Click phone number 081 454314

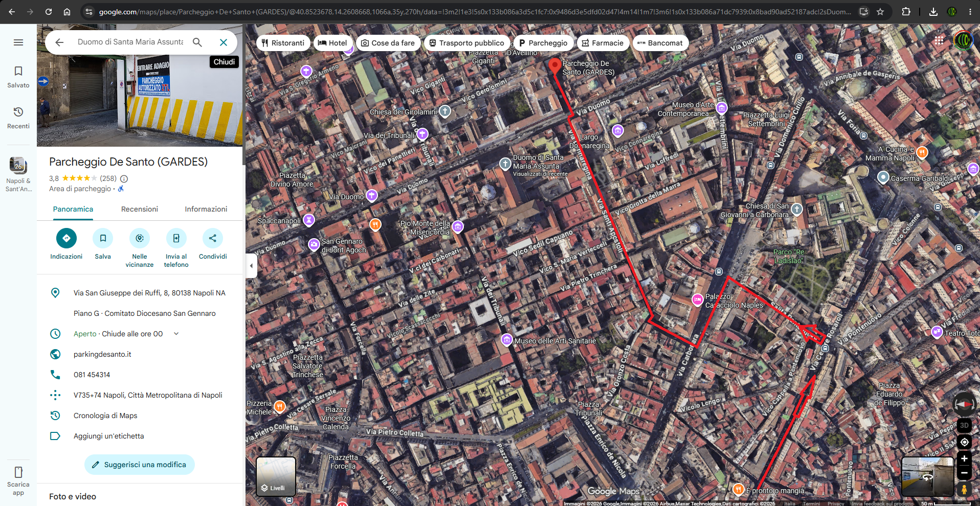click(x=92, y=375)
